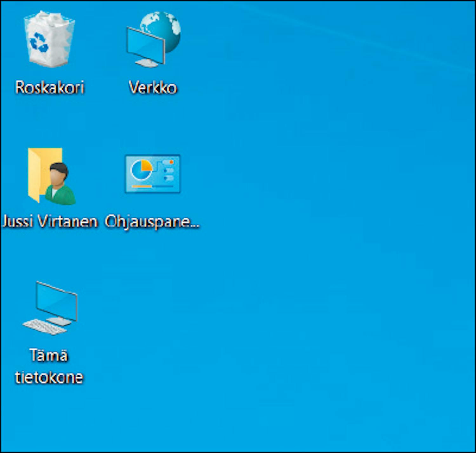Select the Jussi Virtanen user folder icon

[52, 176]
